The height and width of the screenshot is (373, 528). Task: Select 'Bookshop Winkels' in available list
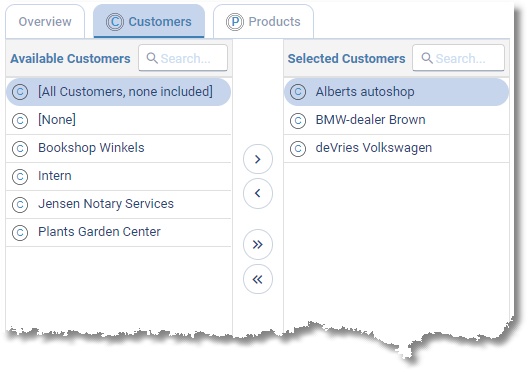118,148
